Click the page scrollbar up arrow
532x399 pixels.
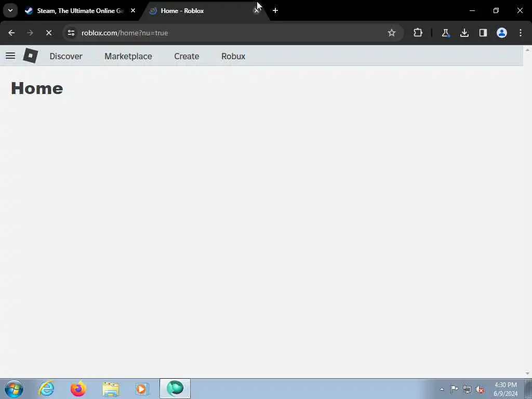click(527, 49)
